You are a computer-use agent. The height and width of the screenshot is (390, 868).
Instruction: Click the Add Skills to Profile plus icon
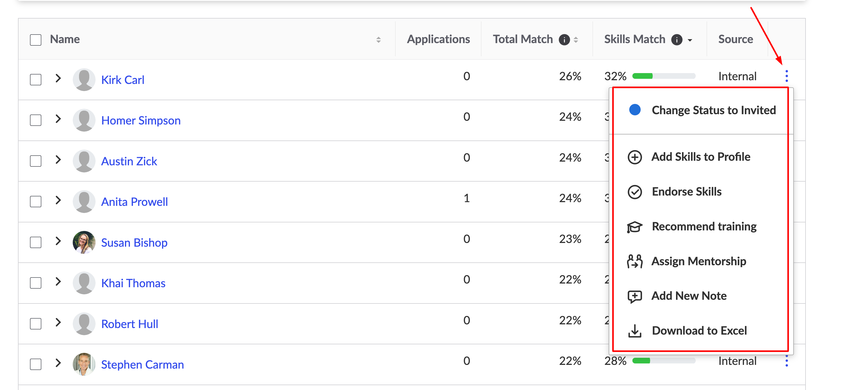634,157
